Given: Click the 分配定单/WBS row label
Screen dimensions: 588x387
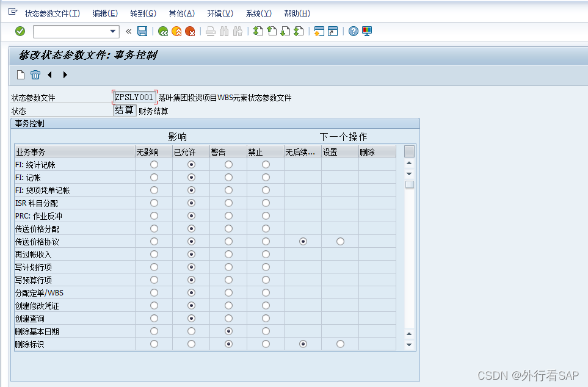Looking at the screenshot, I should click(39, 293).
